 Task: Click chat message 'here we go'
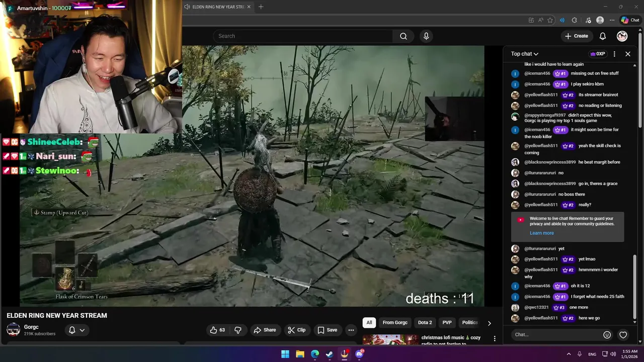pos(589,318)
